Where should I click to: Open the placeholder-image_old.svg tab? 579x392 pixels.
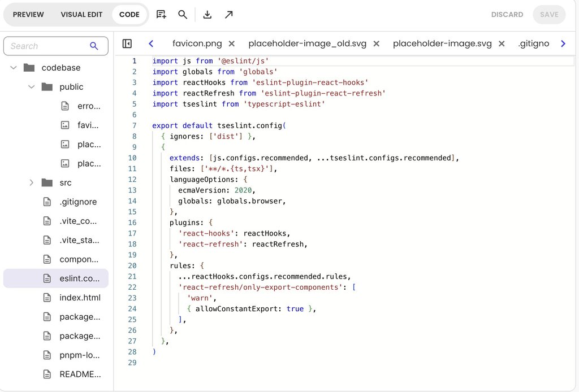[307, 43]
